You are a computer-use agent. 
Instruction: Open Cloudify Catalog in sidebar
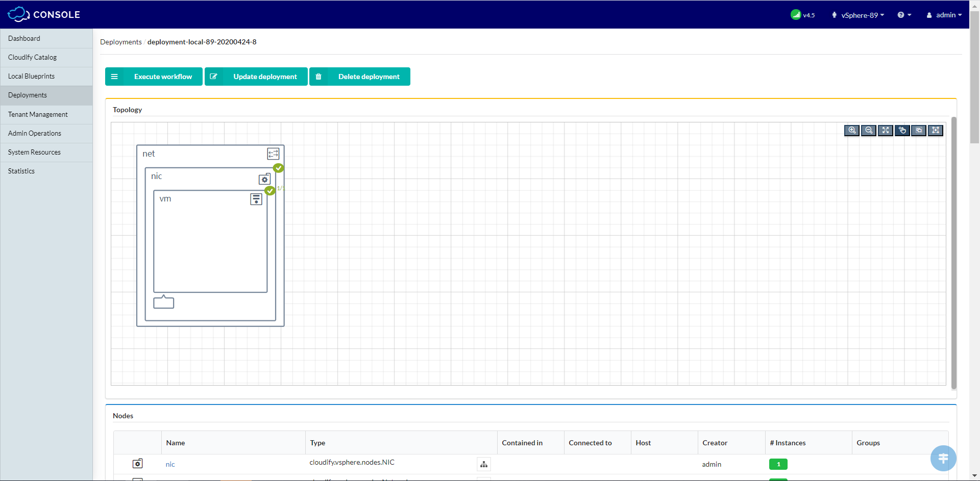pyautogui.click(x=46, y=57)
